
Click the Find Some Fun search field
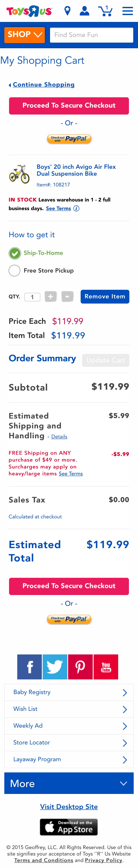click(91, 35)
